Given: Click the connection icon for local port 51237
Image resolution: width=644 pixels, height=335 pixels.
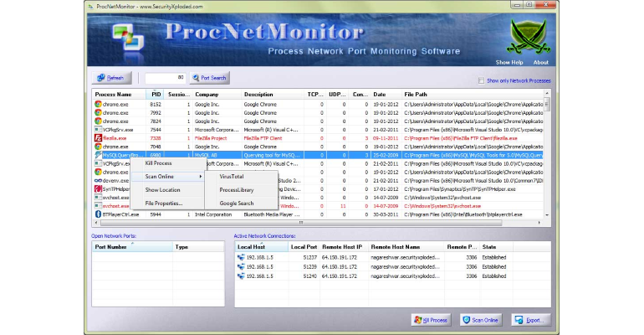Looking at the screenshot, I should pyautogui.click(x=241, y=257).
